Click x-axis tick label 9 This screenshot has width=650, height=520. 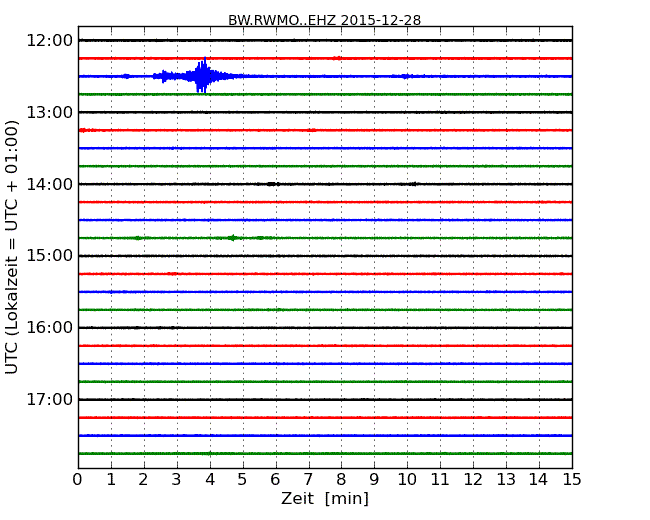point(374,480)
